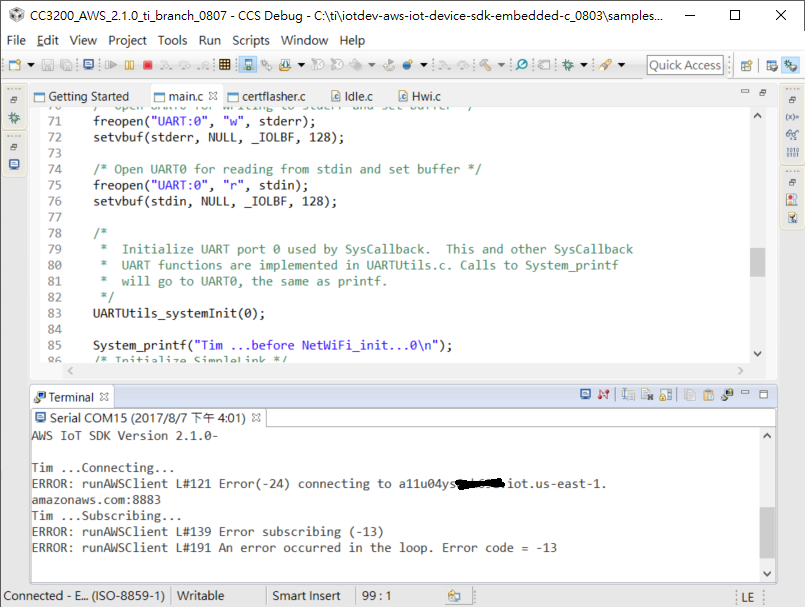Open the Window menu

pos(304,40)
